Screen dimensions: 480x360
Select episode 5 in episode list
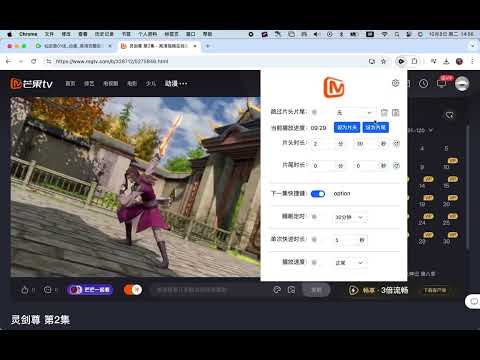coord(446,148)
